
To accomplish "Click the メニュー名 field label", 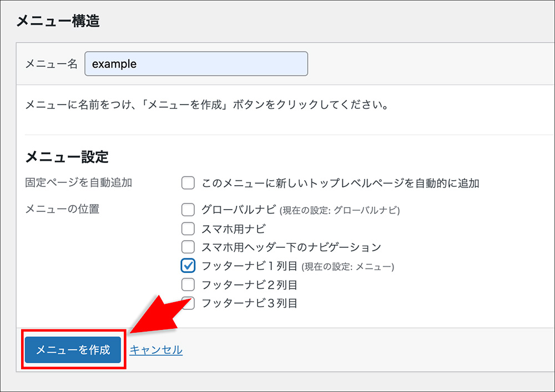I will click(52, 64).
